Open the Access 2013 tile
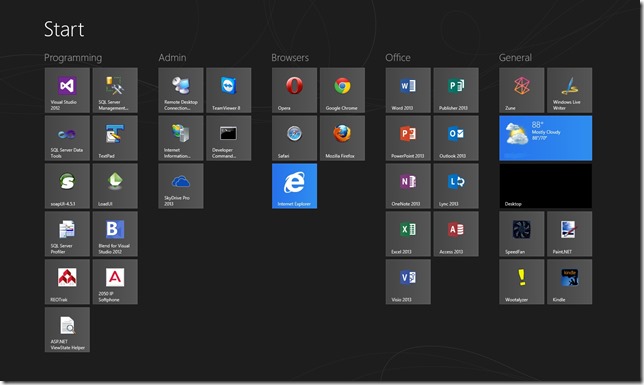 456,234
